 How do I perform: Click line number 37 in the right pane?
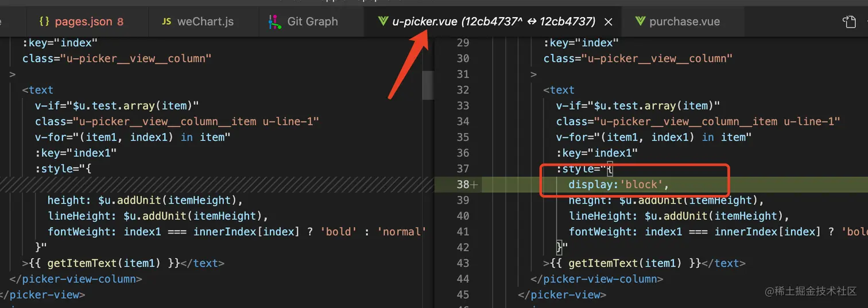pos(463,169)
